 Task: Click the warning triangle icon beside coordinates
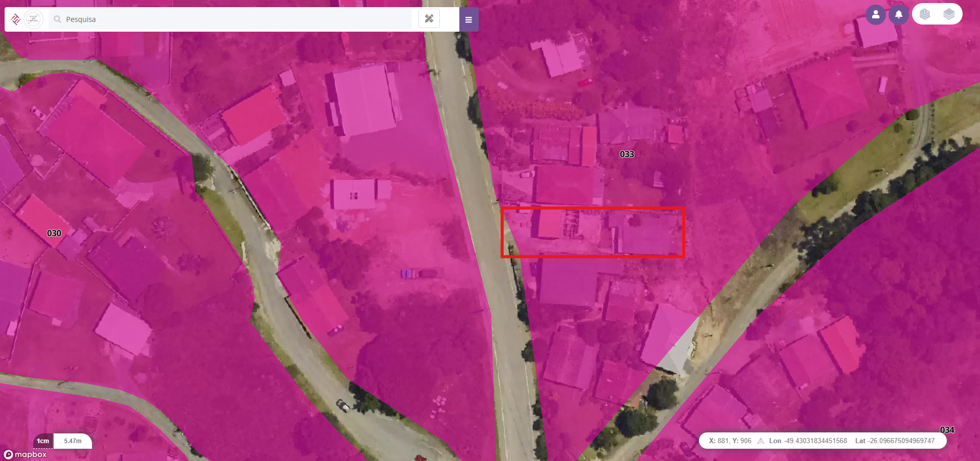tap(761, 441)
